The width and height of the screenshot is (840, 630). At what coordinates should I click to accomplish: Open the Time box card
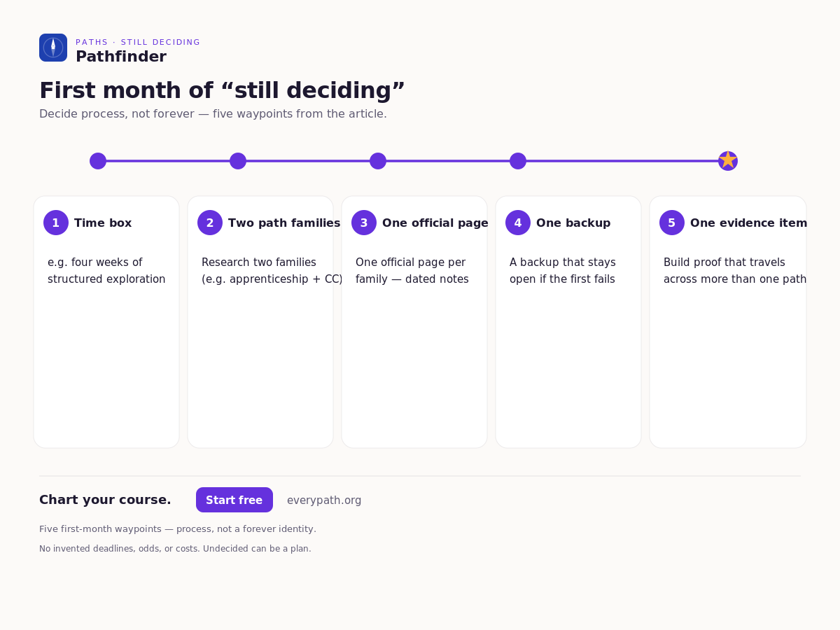coord(106,322)
